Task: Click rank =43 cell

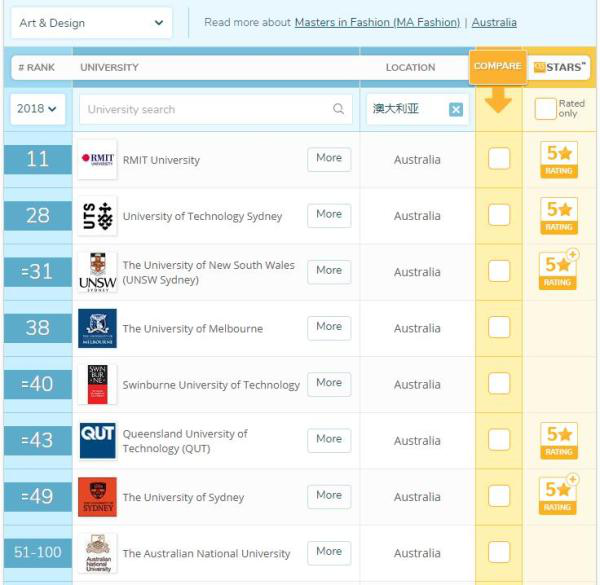Action: (x=38, y=440)
